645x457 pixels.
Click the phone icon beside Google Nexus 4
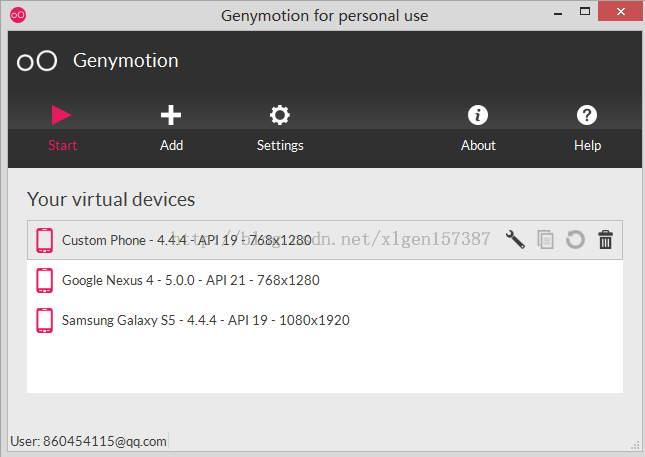point(44,280)
